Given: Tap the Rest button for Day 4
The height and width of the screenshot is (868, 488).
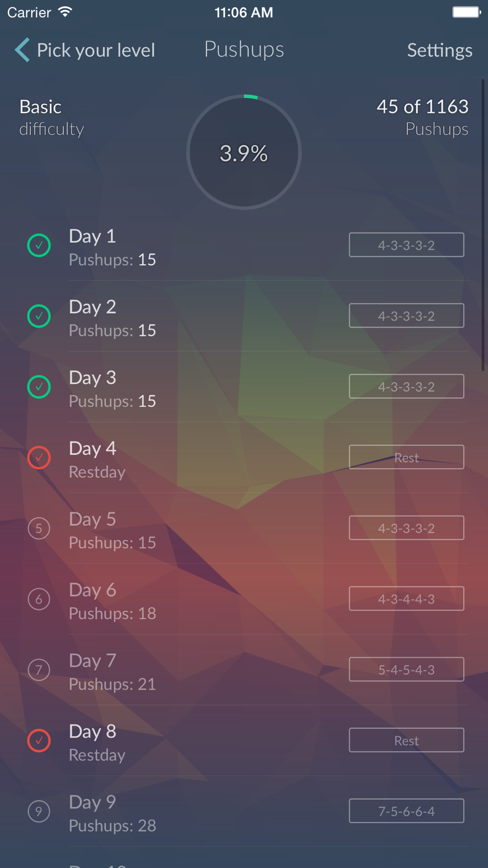Looking at the screenshot, I should (407, 457).
